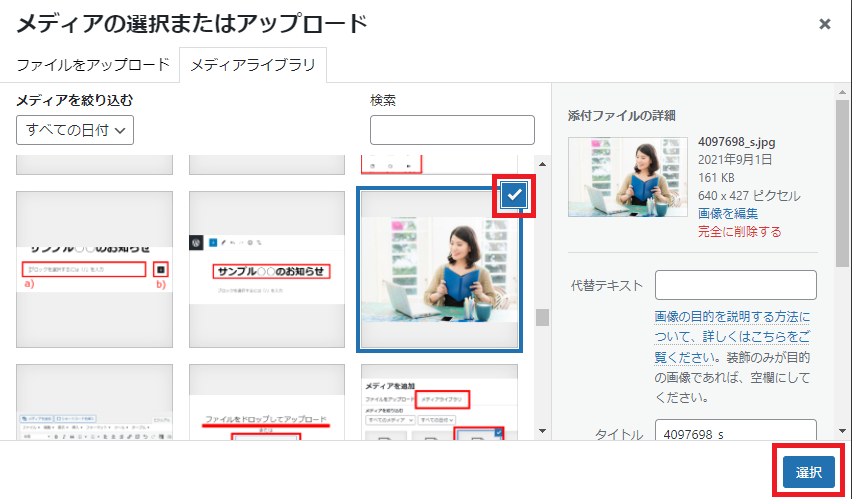Viewport: 852px width, 499px height.
Task: Click the attachment preview image in details
Action: point(627,176)
